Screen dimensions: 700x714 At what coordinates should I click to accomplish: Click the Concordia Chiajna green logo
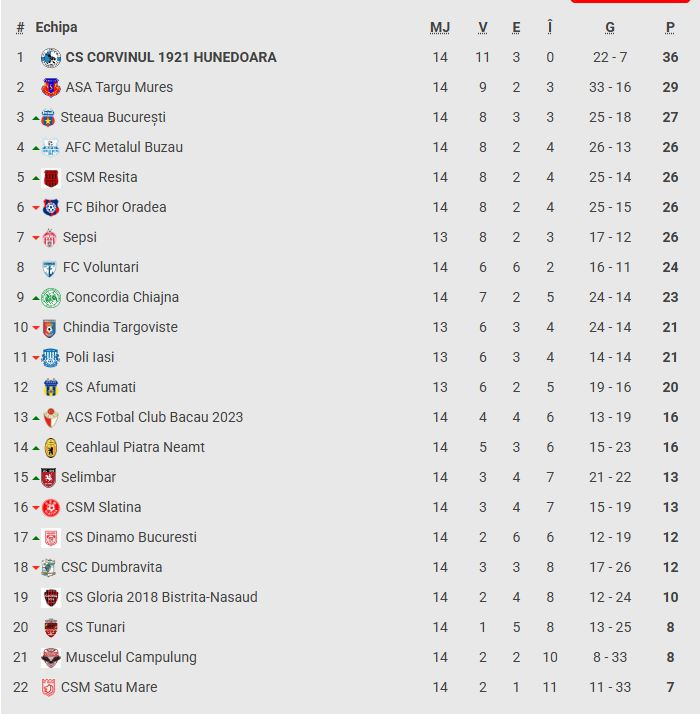[51, 298]
